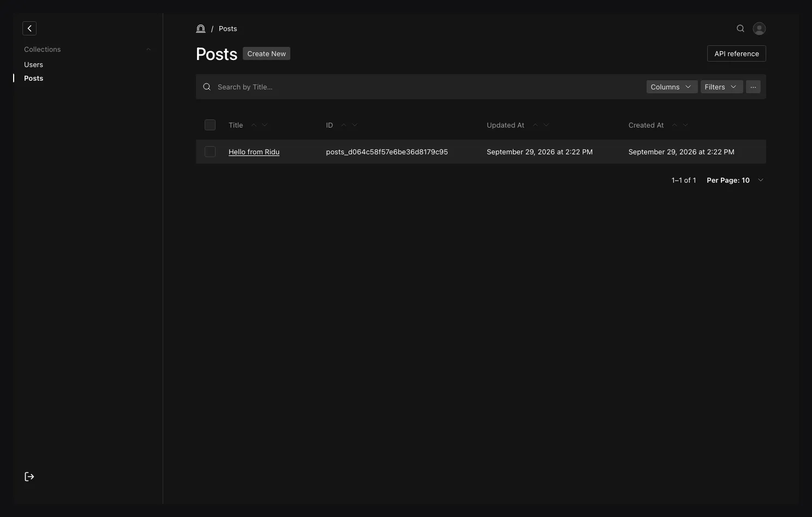Open the user account avatar
The width and height of the screenshot is (812, 517).
(x=759, y=28)
